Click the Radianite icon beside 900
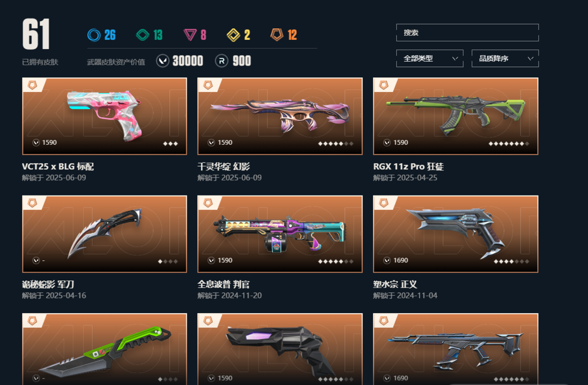588x385 pixels. point(222,61)
